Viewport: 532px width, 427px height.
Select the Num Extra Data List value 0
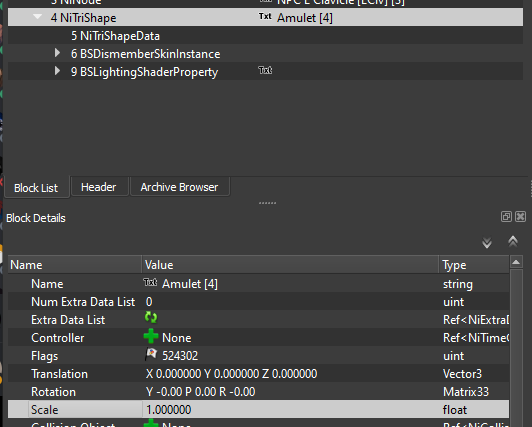pyautogui.click(x=149, y=302)
